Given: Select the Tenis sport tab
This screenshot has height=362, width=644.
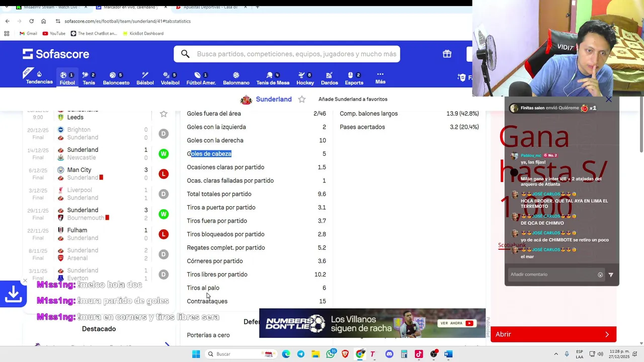Looking at the screenshot, I should point(89,78).
